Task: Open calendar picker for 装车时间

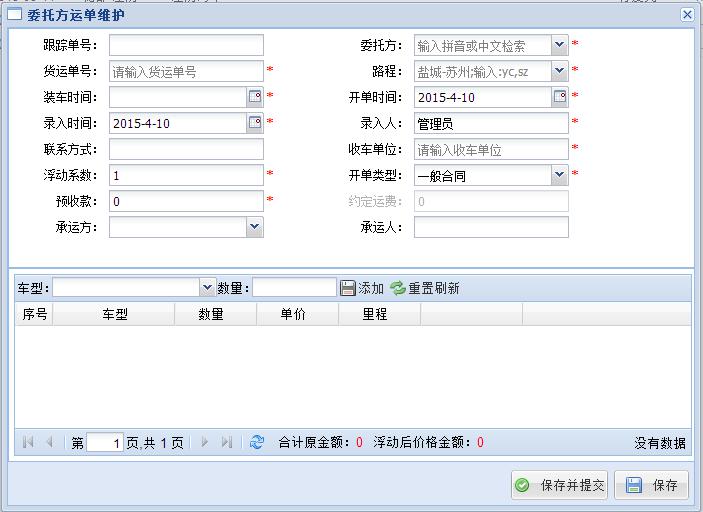Action: (x=255, y=97)
